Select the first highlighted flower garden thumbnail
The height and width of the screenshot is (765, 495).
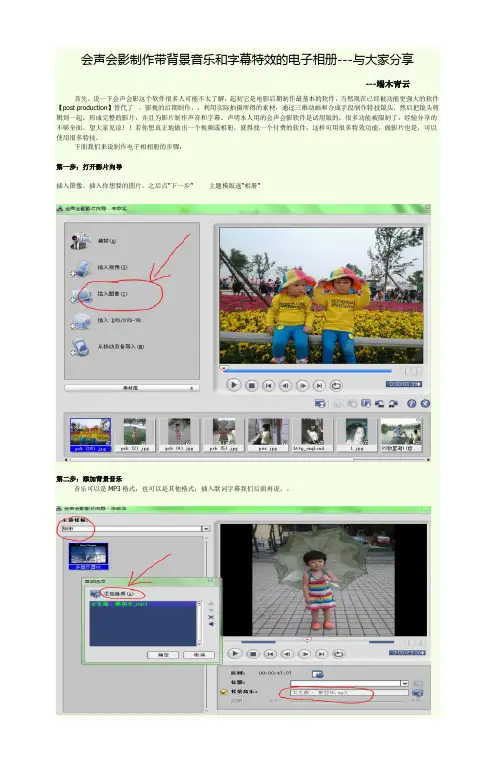91,435
